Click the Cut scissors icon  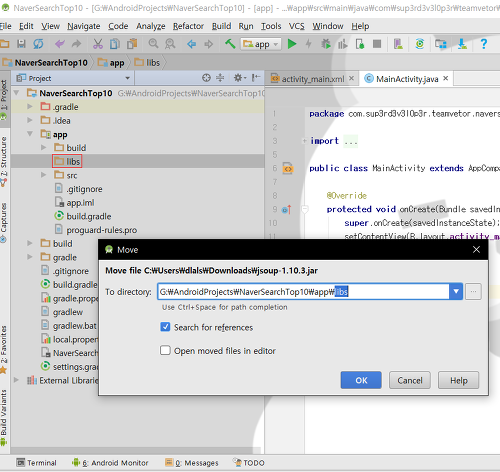[x=98, y=44]
